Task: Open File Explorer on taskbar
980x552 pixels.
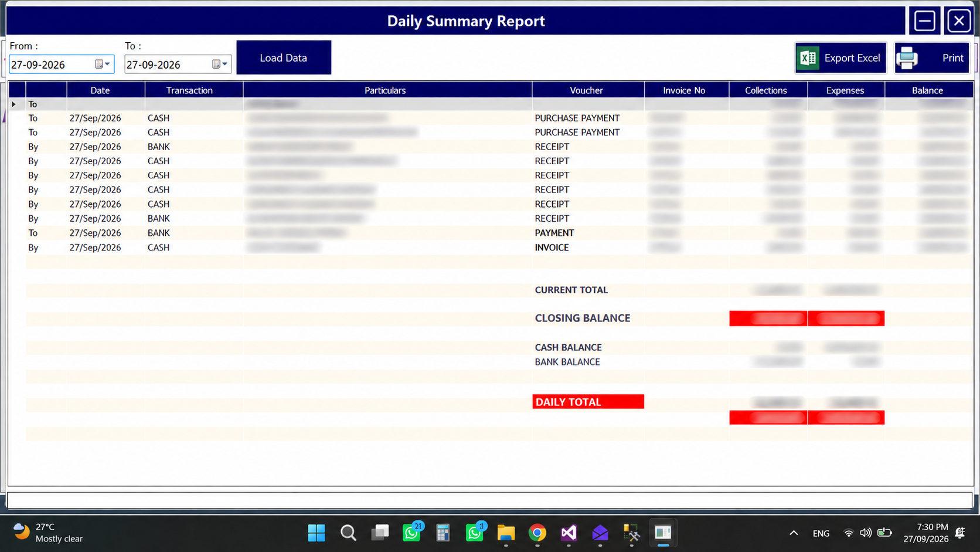Action: pos(506,533)
